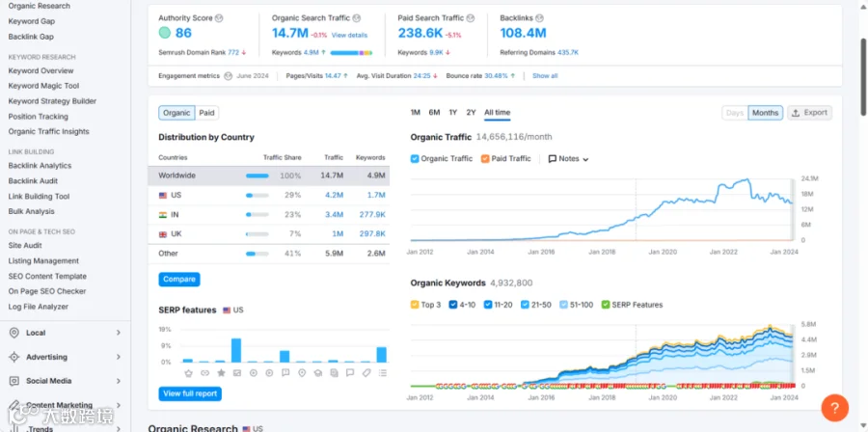868x432 pixels.
Task: Select the All time range tab
Action: (x=497, y=112)
